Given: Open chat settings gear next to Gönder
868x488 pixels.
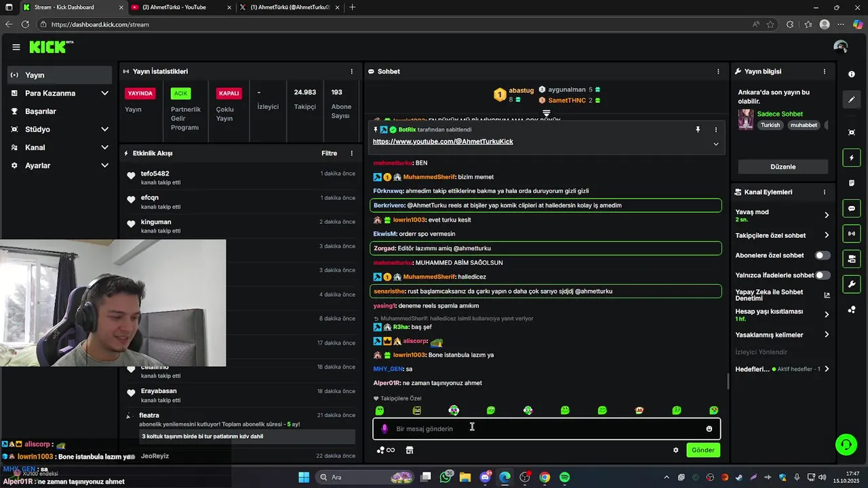Looking at the screenshot, I should pos(675,450).
